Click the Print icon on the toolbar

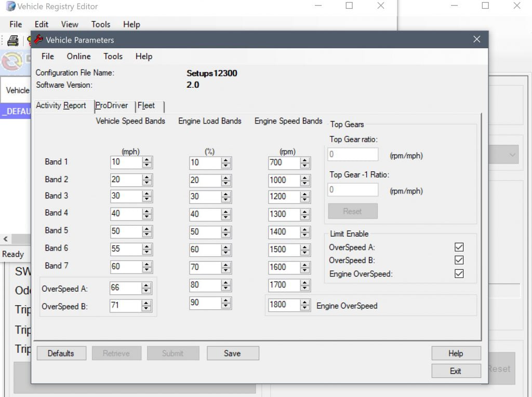(x=12, y=40)
